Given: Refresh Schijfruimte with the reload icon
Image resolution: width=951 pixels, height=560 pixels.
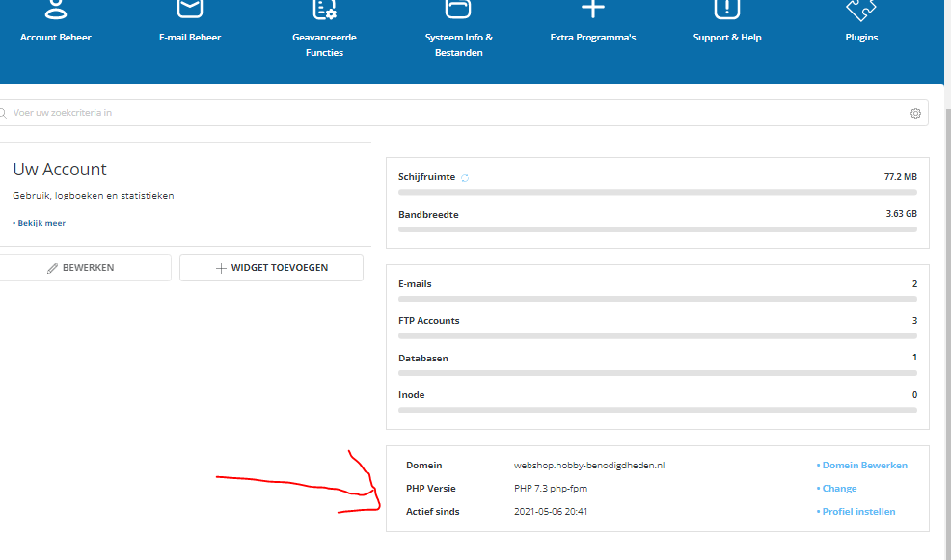Looking at the screenshot, I should tap(465, 178).
